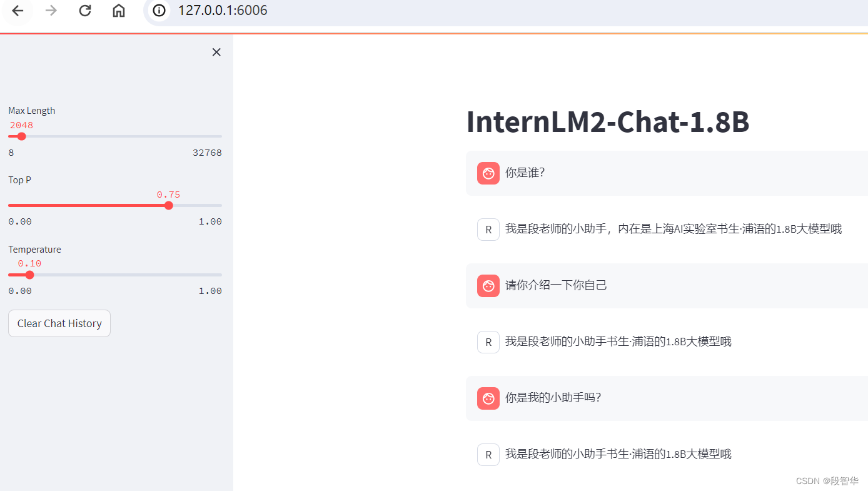Close the sidebar with the X icon
This screenshot has height=491, width=868.
click(x=216, y=53)
